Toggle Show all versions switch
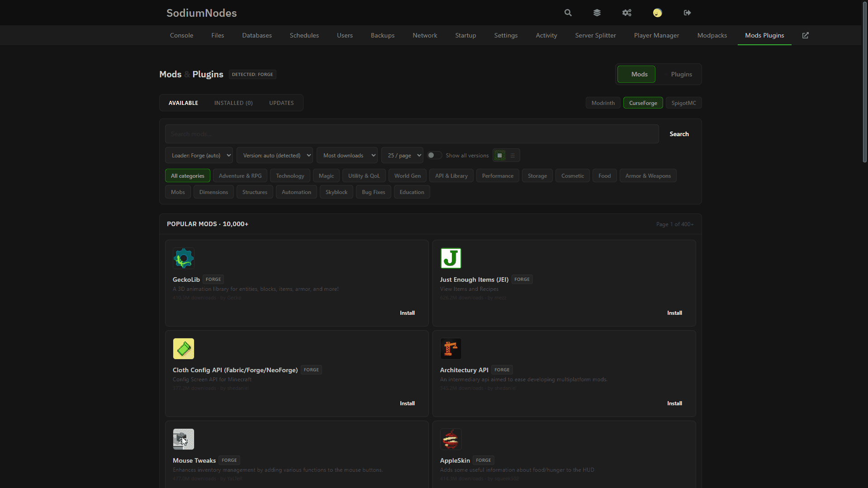The width and height of the screenshot is (868, 488). [x=435, y=156]
